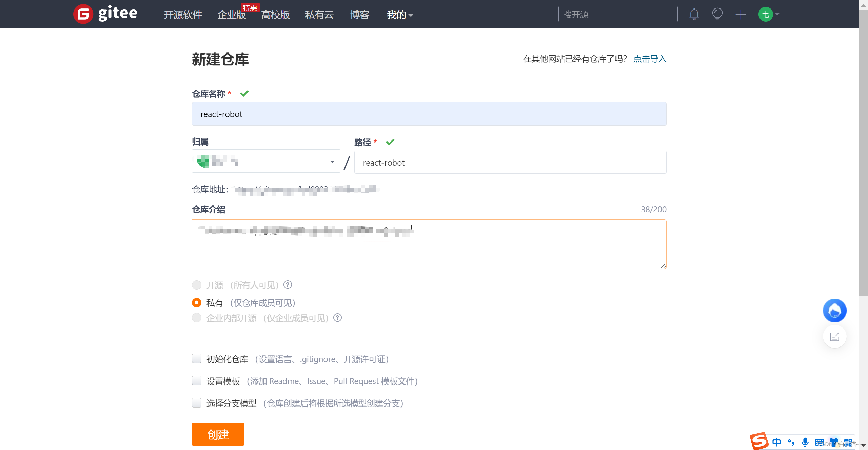The width and height of the screenshot is (868, 450).
Task: Tick the 选择分支模型 checkbox
Action: click(197, 403)
